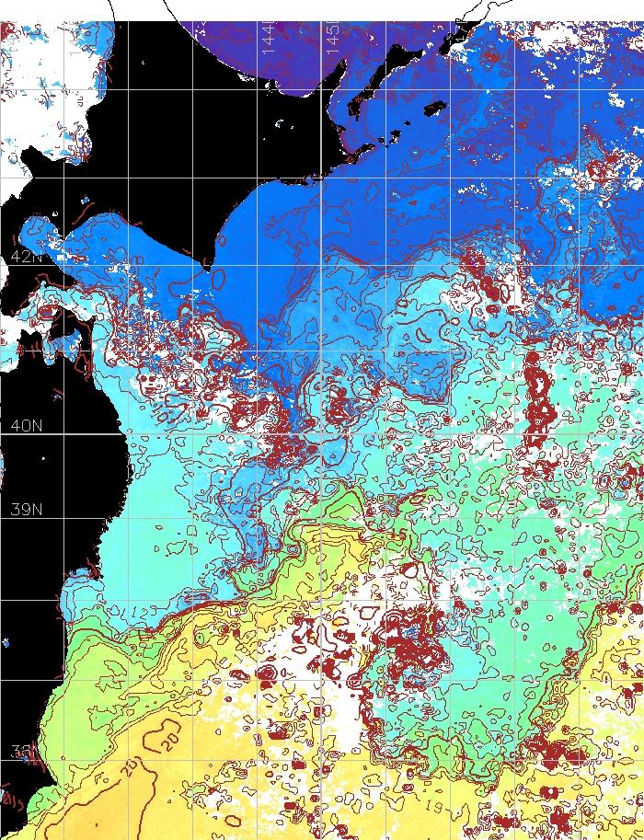Screen dimensions: 644x840
Task: Click the 39N latitude label
Action: click(27, 509)
